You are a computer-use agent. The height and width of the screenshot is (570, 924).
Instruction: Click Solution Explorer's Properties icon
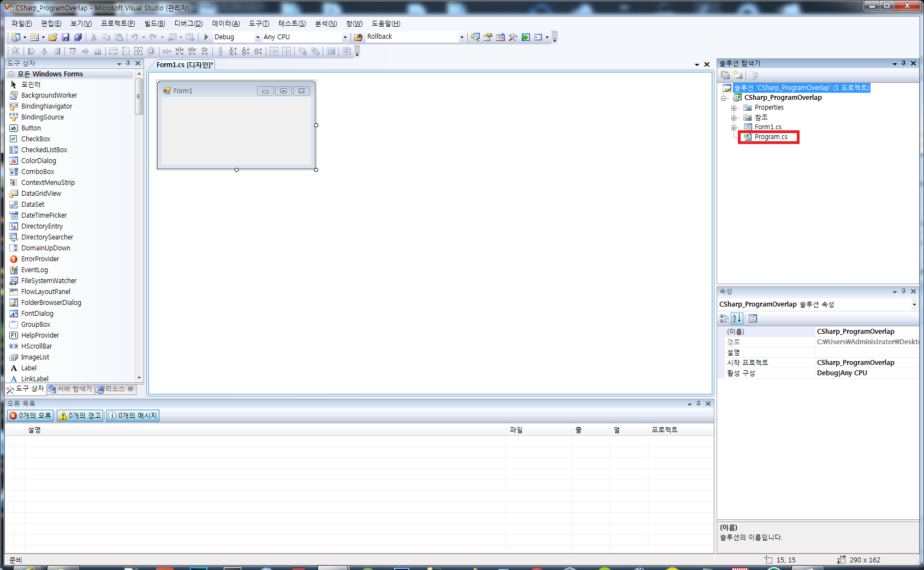coord(725,75)
